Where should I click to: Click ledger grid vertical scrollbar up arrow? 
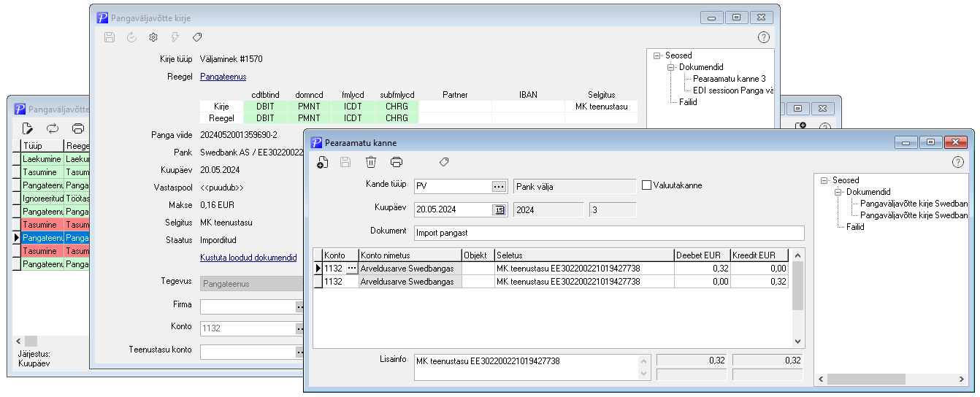pyautogui.click(x=798, y=255)
